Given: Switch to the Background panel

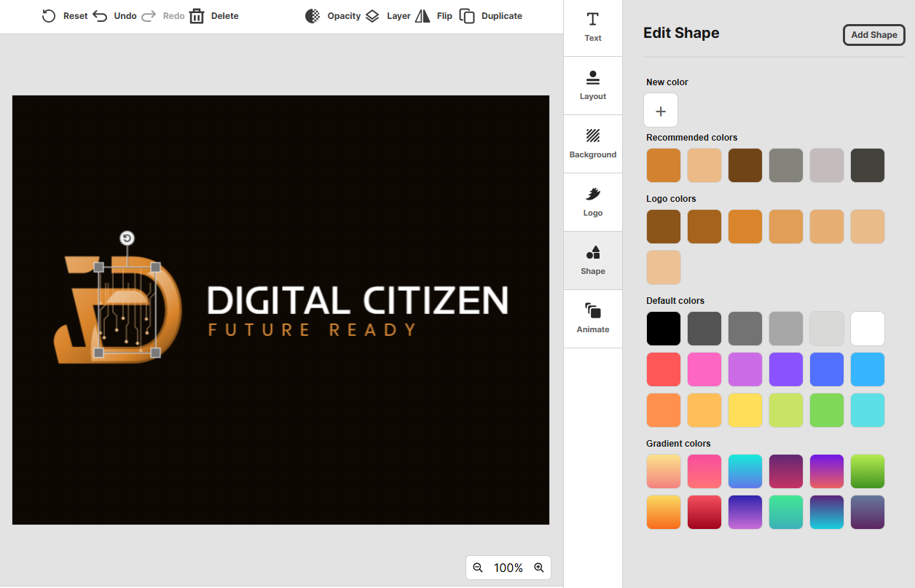Looking at the screenshot, I should tap(593, 144).
